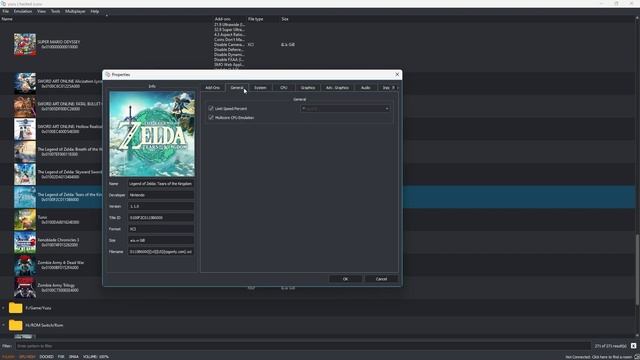Open the speed percent dropdown box
640x360 pixels.
pos(345,109)
